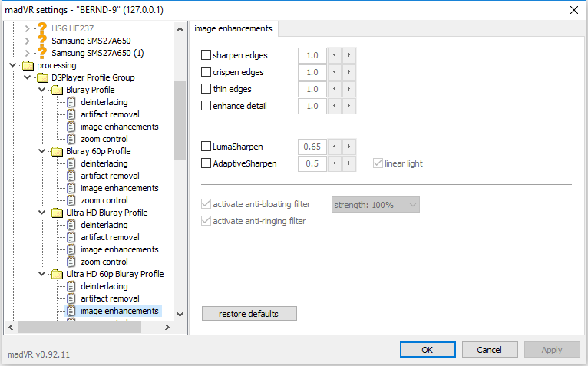Expand the HSG HF237 device node
This screenshot has width=588, height=366.
click(27, 28)
